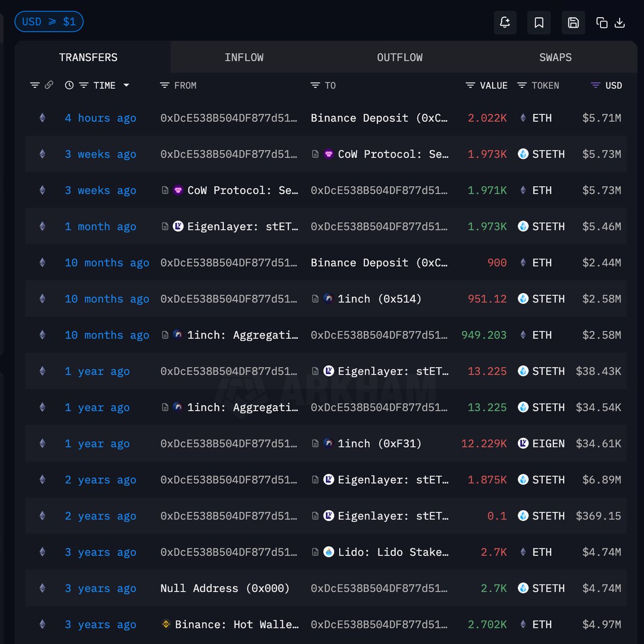Remove the USD ≥ $1 filter chip
Image resolution: width=644 pixels, height=644 pixels.
pyautogui.click(x=49, y=21)
